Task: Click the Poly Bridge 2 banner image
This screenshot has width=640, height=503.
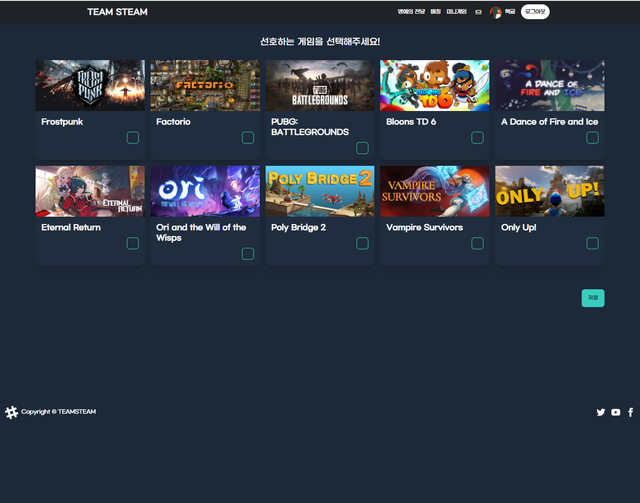Action: pos(320,191)
